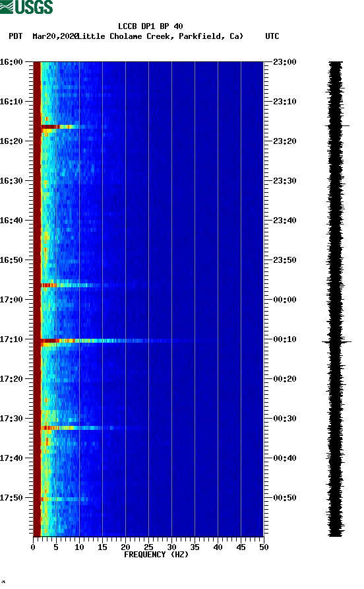Click the '0' frequency axis label
The width and height of the screenshot is (364, 589).
tap(33, 547)
